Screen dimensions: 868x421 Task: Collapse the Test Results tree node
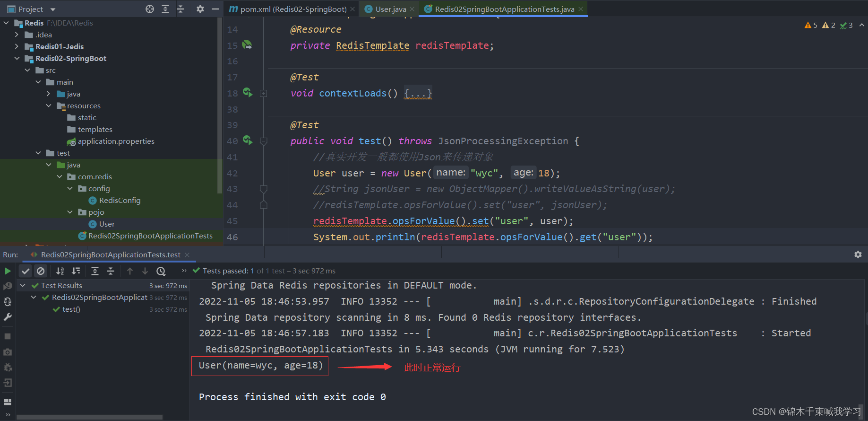point(23,285)
